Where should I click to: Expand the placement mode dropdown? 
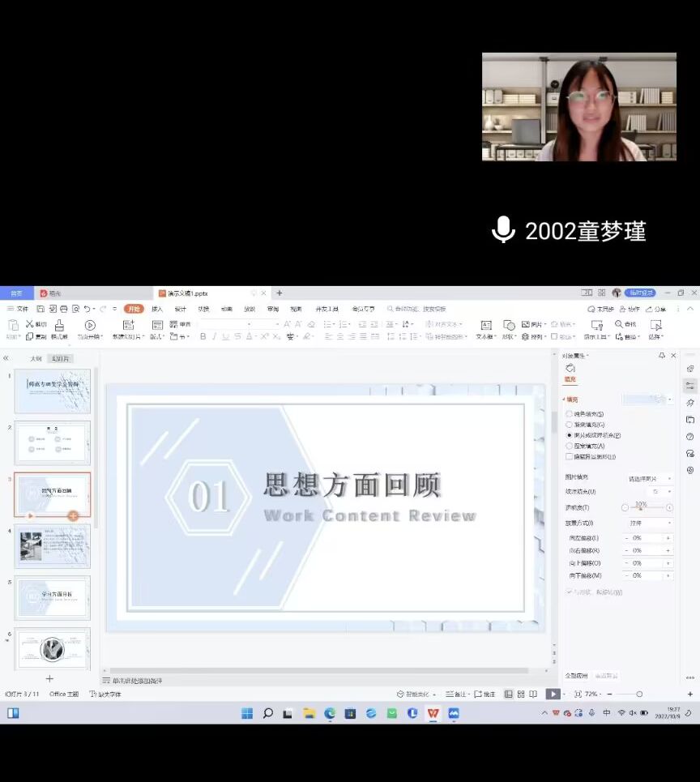pyautogui.click(x=650, y=523)
